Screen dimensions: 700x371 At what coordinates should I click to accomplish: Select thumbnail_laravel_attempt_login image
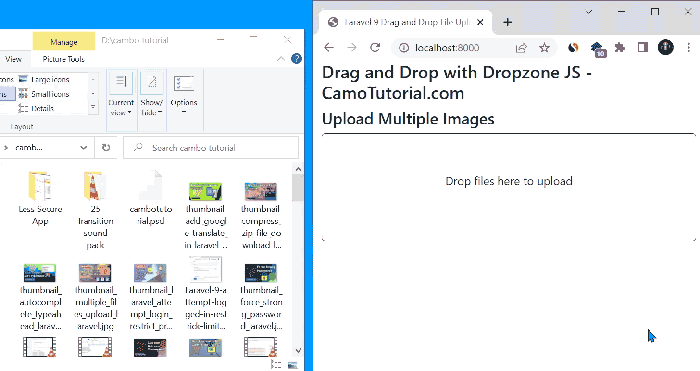pos(151,296)
